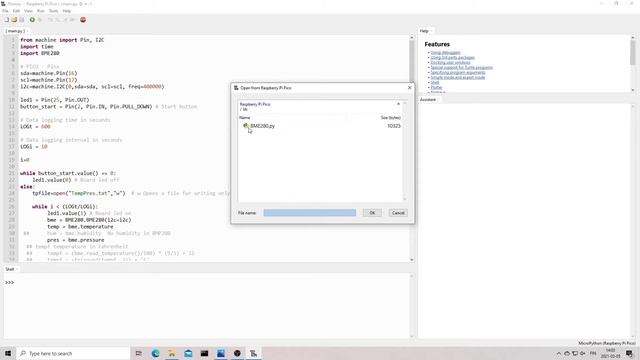
Task: Click the editor vertical scrollbar up arrow
Action: click(411, 38)
